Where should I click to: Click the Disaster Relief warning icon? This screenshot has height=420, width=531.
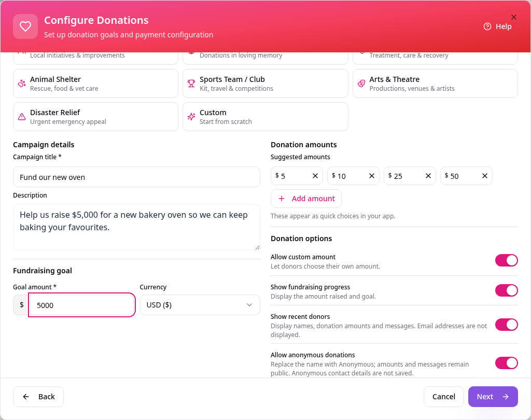coord(22,117)
